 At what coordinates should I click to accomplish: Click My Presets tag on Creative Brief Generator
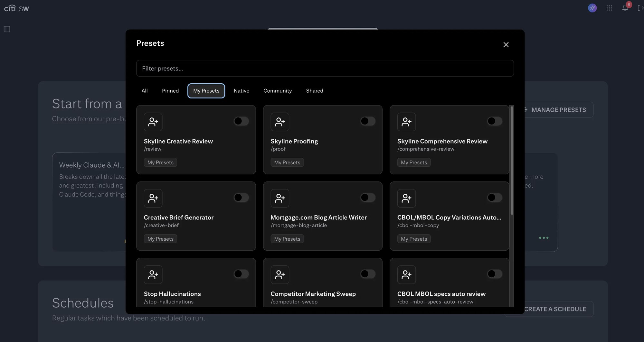(160, 239)
